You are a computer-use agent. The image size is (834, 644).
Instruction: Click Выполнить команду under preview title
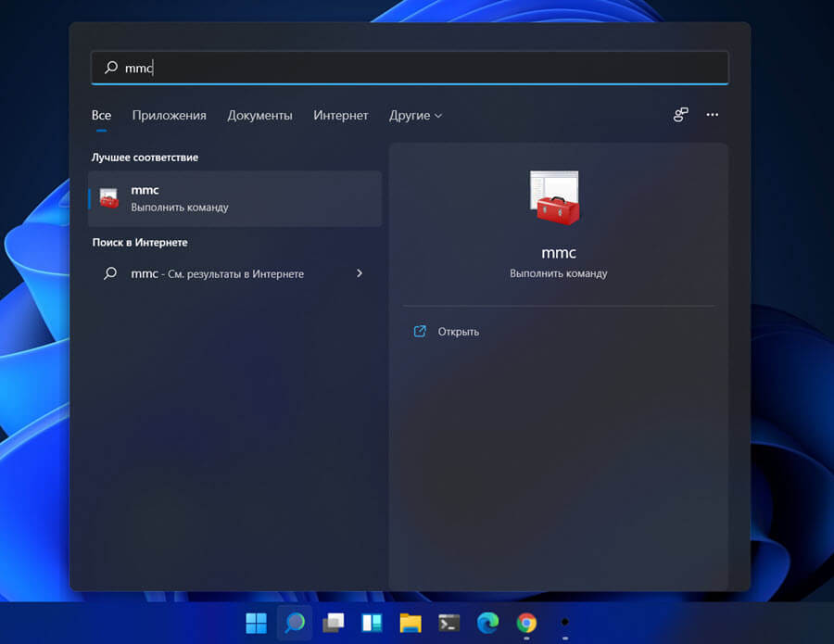pyautogui.click(x=559, y=273)
